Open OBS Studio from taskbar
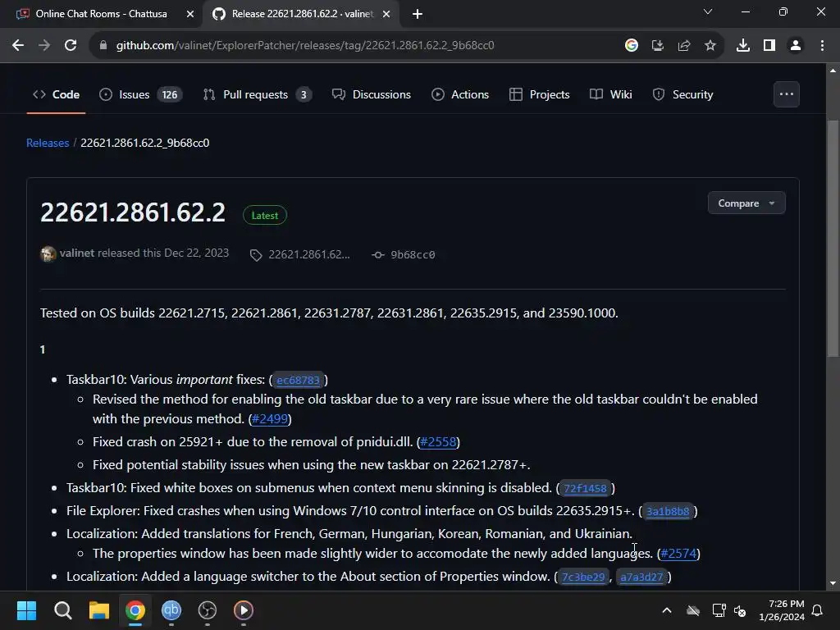The width and height of the screenshot is (840, 630). [x=208, y=610]
